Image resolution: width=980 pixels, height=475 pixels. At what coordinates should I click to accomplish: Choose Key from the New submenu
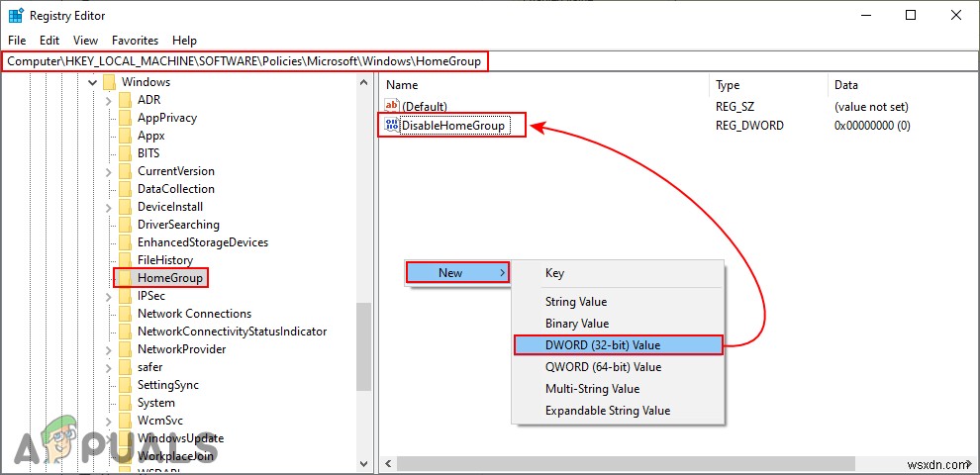coord(618,273)
